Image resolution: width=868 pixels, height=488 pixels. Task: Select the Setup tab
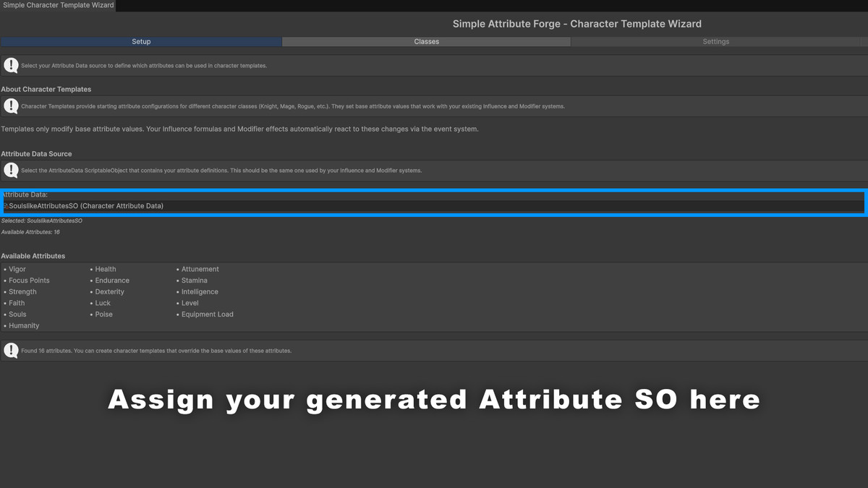140,41
